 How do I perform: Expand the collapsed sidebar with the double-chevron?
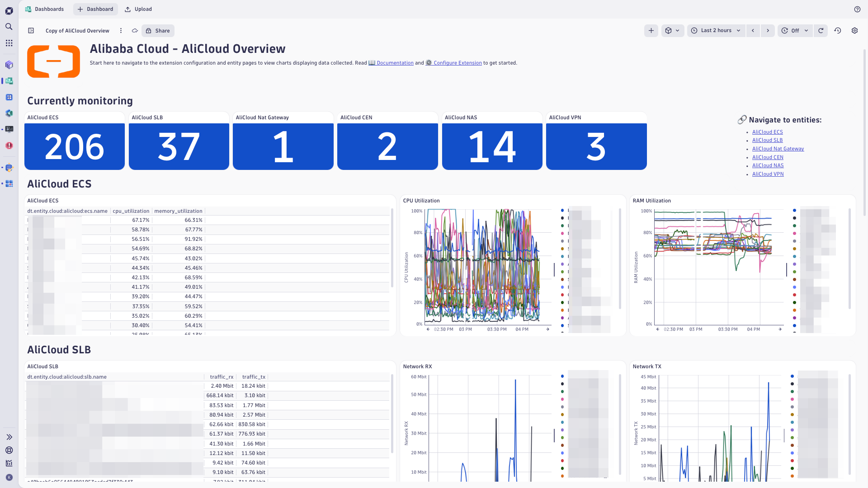coord(9,436)
